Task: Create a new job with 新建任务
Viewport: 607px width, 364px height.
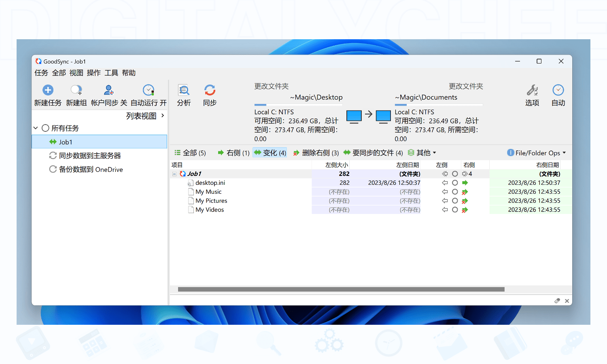Action: pyautogui.click(x=48, y=90)
